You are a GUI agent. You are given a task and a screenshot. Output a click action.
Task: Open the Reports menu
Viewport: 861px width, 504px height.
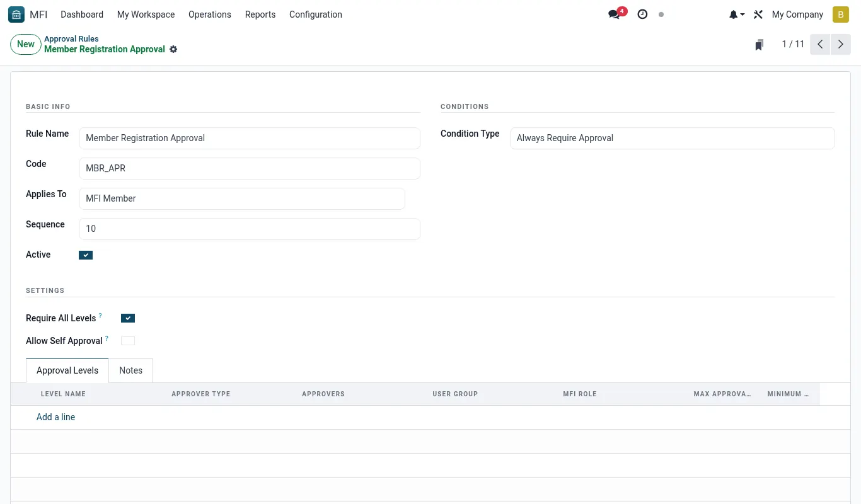click(260, 14)
